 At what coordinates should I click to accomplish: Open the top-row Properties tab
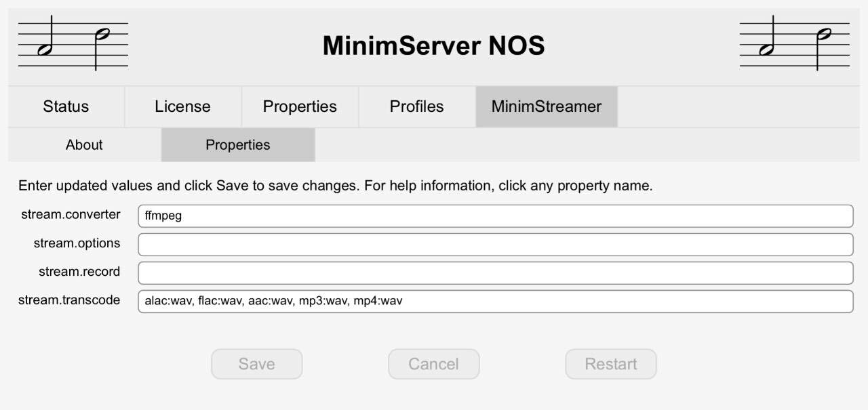coord(300,106)
